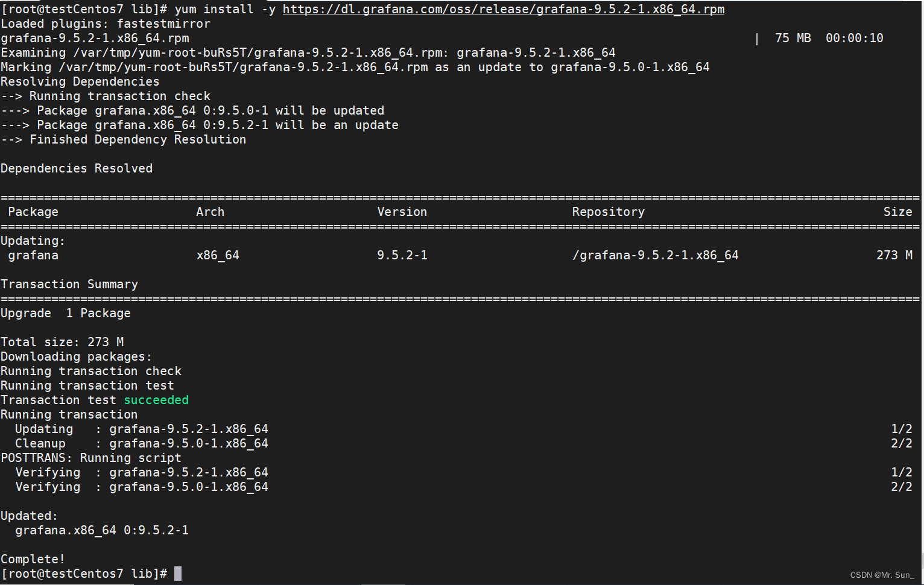This screenshot has height=585, width=924.
Task: Click 'Loaded plugins: fastestmirror' line
Action: tap(106, 24)
